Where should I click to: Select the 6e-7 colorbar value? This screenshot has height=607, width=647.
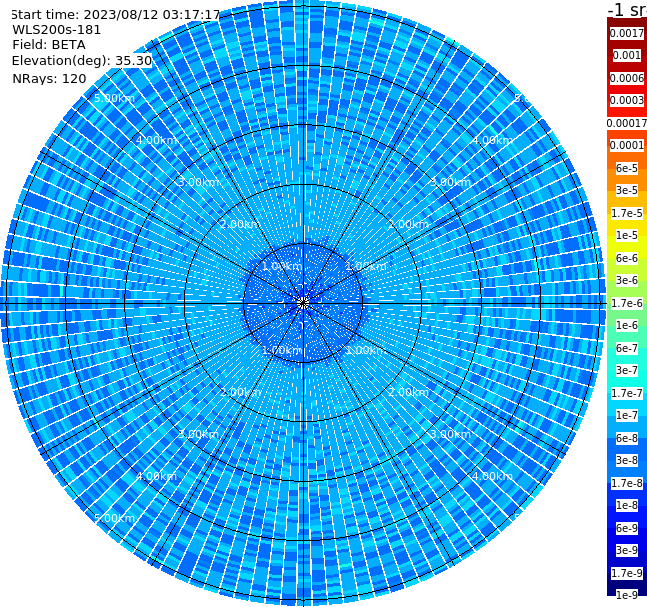tap(627, 348)
